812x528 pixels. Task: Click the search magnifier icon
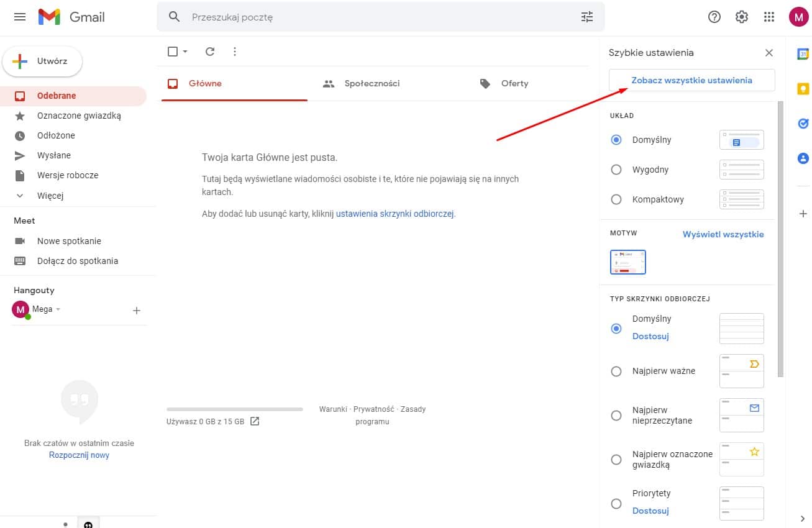coord(175,17)
